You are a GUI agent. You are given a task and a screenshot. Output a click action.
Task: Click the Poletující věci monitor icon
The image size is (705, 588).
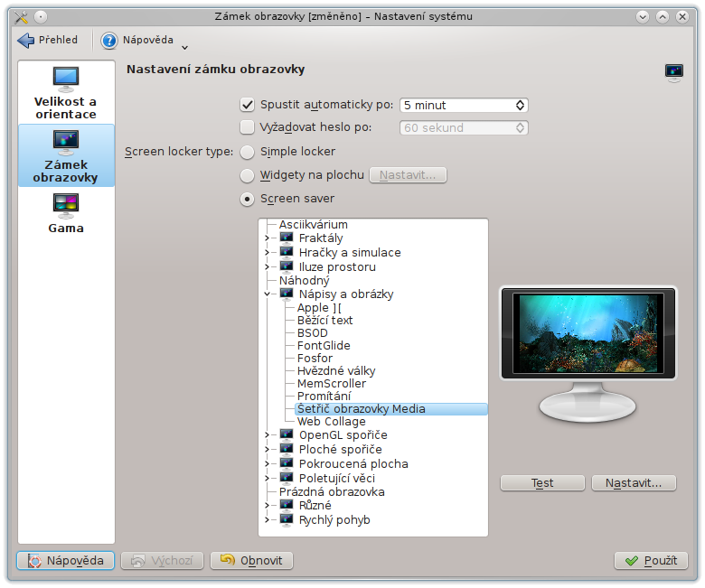pyautogui.click(x=287, y=477)
